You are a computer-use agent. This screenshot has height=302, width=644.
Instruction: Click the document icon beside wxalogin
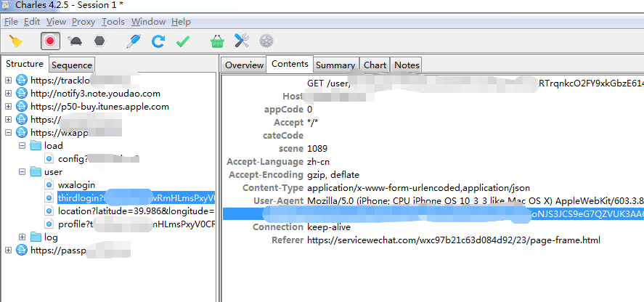point(49,185)
